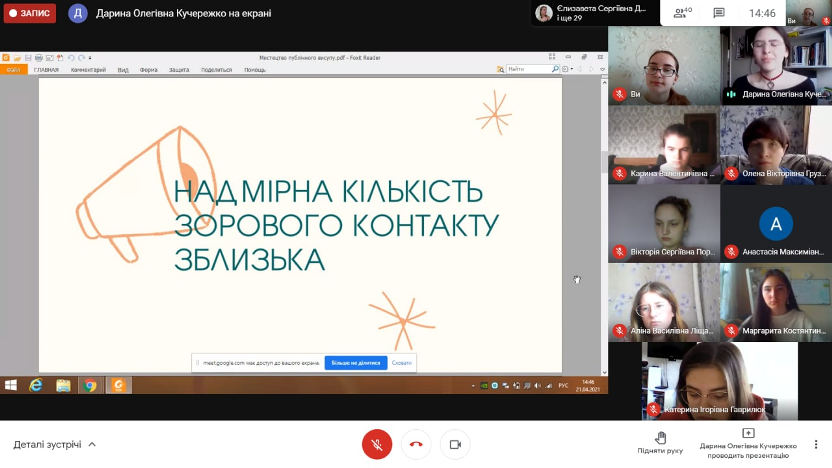Click the Foxit Reader taskbar icon
Screen dimensions: 832x468
point(117,385)
